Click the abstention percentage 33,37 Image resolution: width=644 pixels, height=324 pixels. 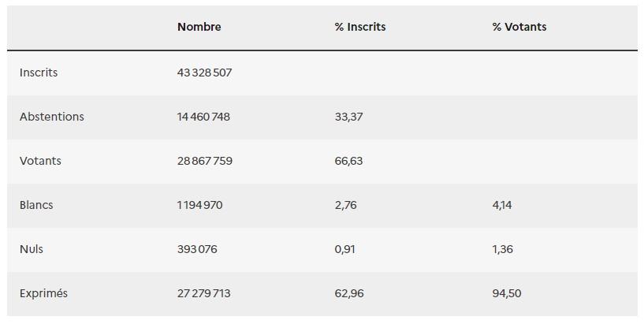coord(348,117)
